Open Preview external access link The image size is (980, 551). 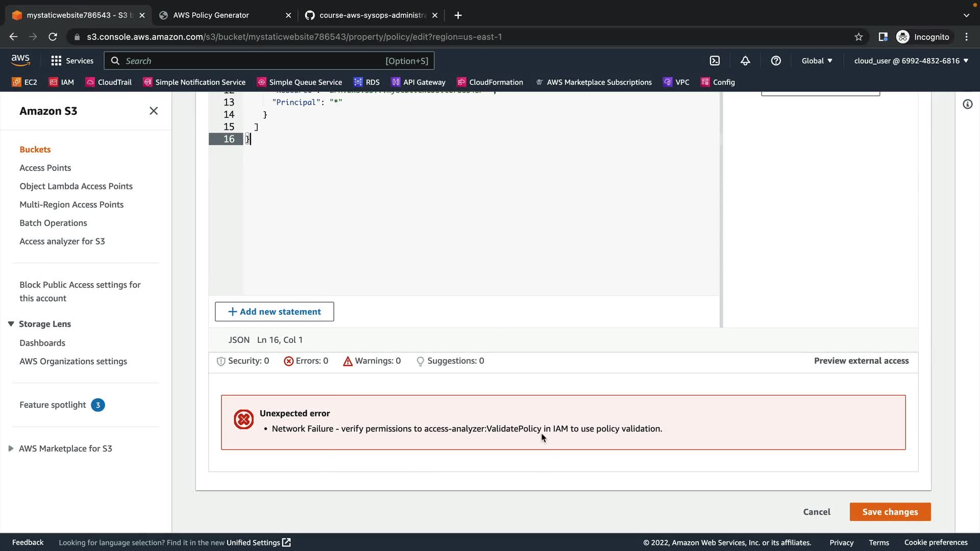pos(861,361)
